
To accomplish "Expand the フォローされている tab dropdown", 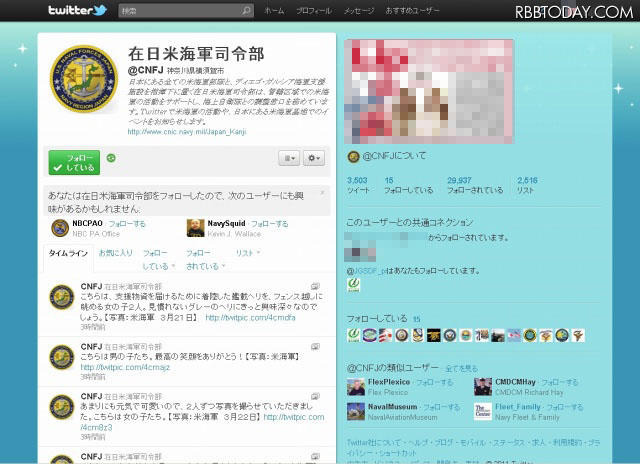I will click(x=205, y=260).
